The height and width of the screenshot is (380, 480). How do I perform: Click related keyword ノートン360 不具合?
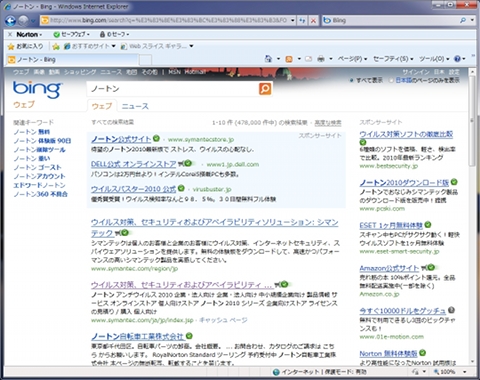pos(40,194)
